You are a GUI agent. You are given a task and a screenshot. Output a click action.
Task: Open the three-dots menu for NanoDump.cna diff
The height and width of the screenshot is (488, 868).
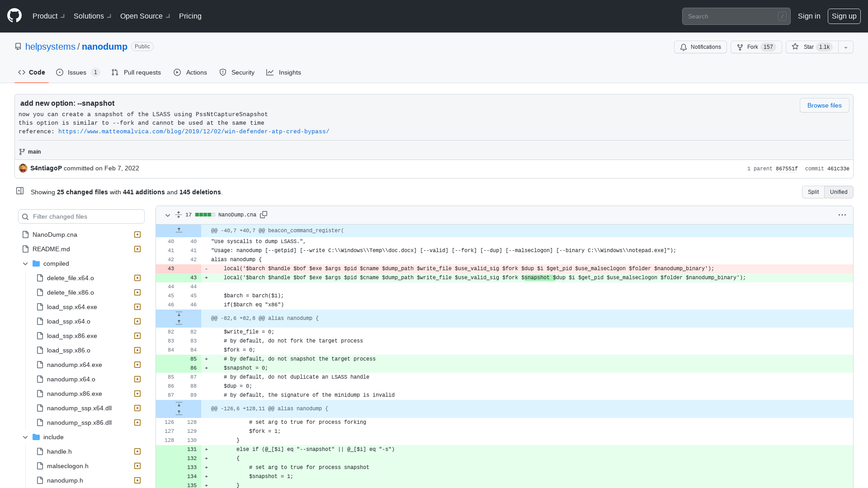842,215
